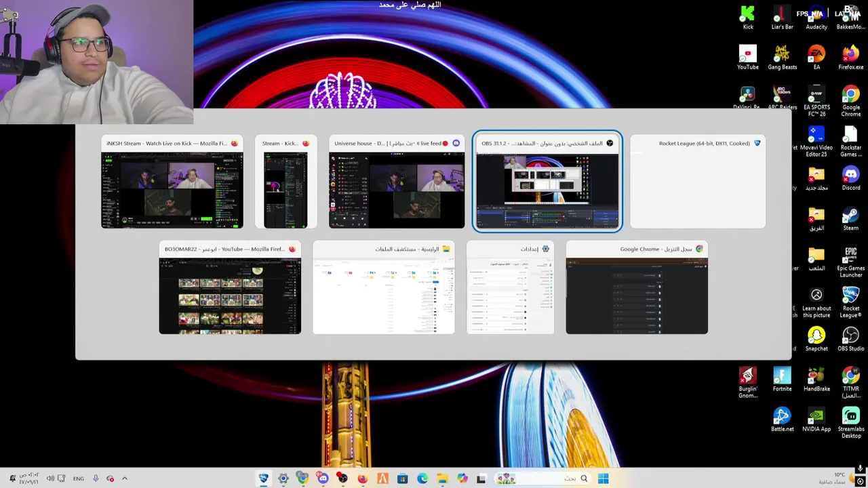Open the EA app desktop icon

(x=816, y=58)
